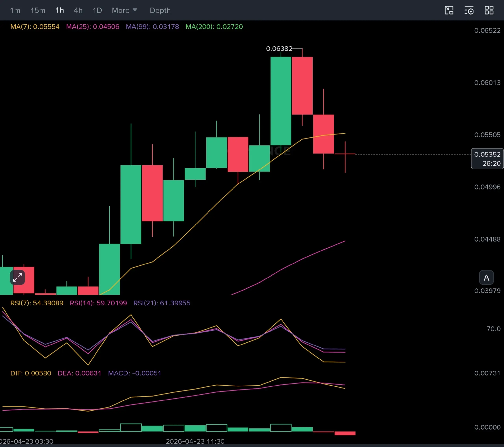This screenshot has width=504, height=447.
Task: Switch to the 15m timeframe
Action: 38,10
